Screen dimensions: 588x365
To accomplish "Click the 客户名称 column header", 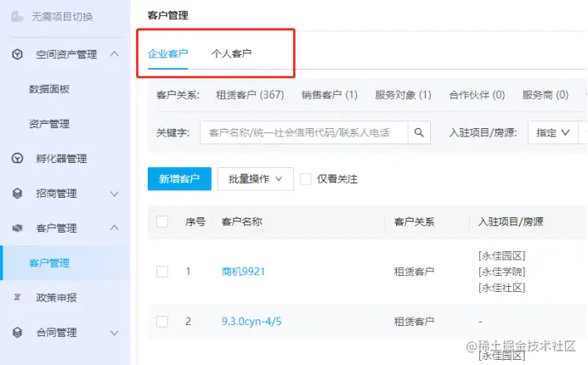I will click(x=242, y=222).
